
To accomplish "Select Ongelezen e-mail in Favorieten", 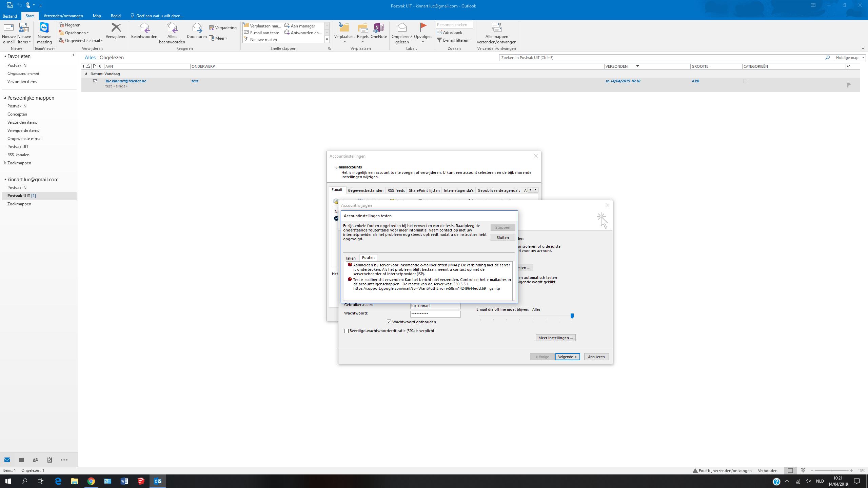I will 23,74.
